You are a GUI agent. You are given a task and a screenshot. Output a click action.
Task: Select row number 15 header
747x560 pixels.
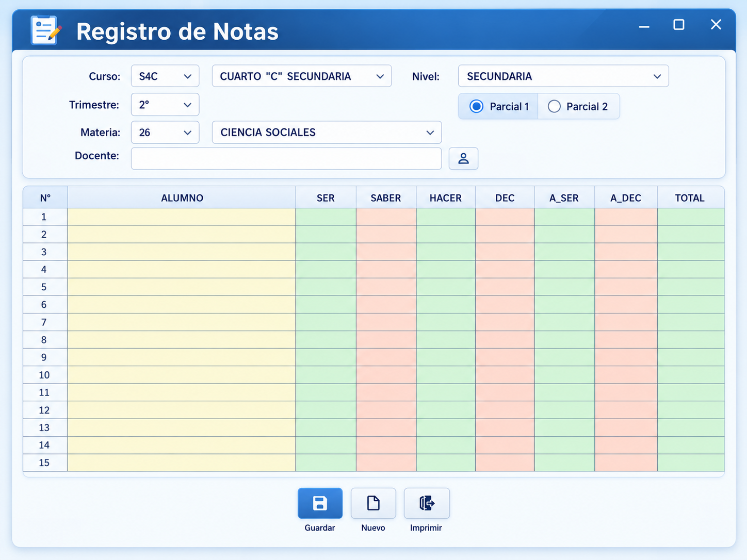click(45, 463)
